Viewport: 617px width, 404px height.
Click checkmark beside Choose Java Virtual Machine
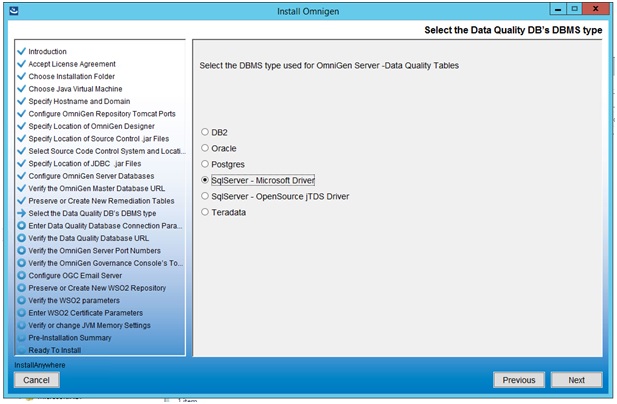point(21,89)
